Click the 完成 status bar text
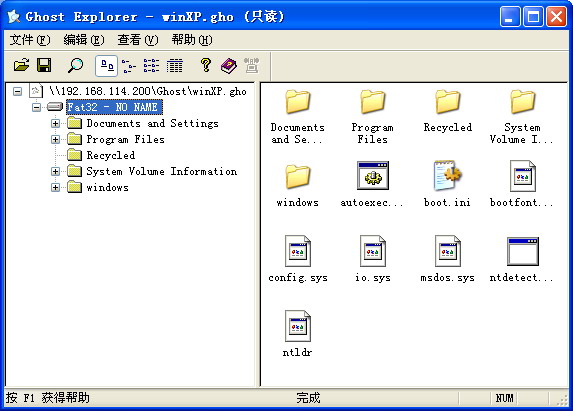Image resolution: width=573 pixels, height=412 pixels. pos(308,398)
